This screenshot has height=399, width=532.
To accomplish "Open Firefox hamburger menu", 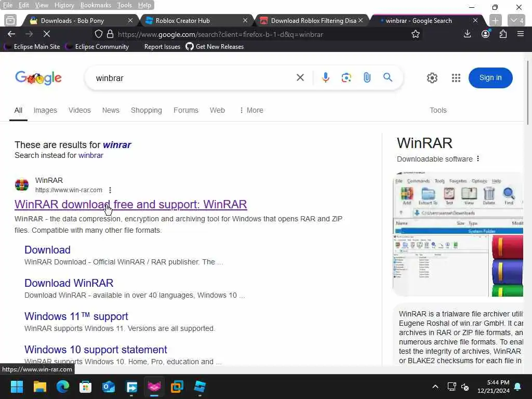I will (x=521, y=34).
